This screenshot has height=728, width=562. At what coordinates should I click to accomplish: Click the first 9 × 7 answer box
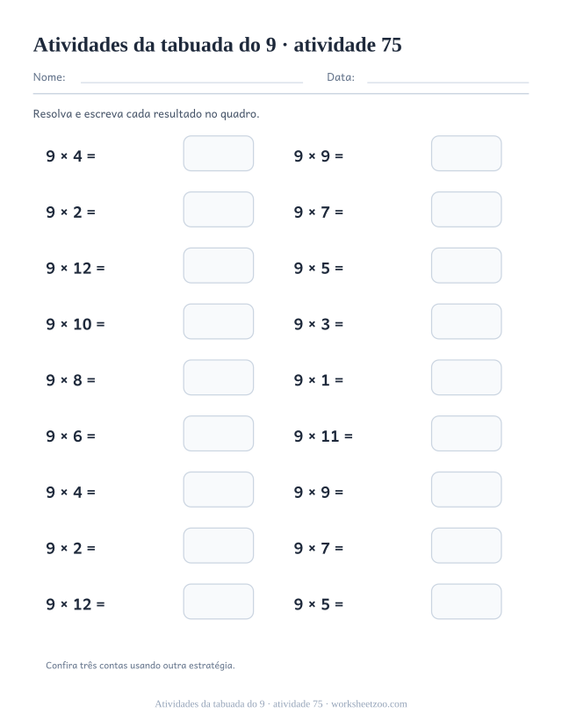point(466,209)
